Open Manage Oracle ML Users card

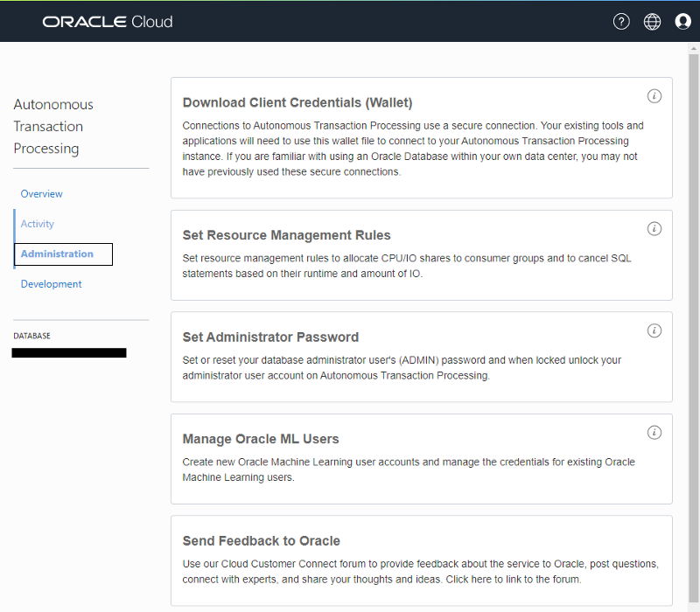(261, 439)
